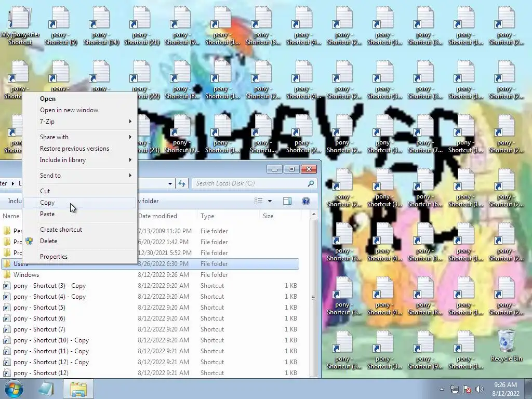532x399 pixels.
Task: Select pony - Shortcut (21) desktop icon
Action: tap(142, 26)
